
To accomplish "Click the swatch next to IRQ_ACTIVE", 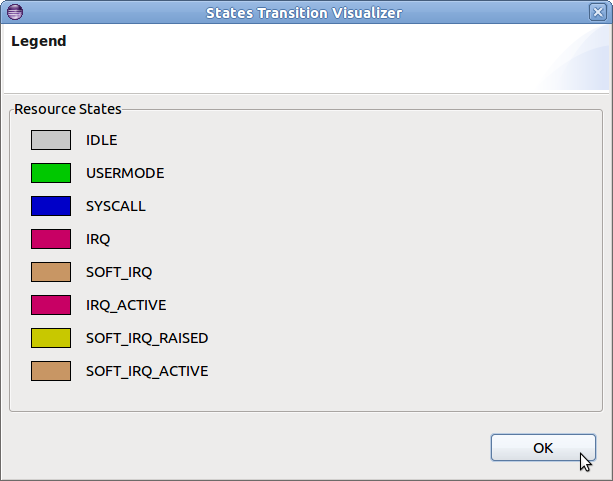I will click(x=51, y=305).
